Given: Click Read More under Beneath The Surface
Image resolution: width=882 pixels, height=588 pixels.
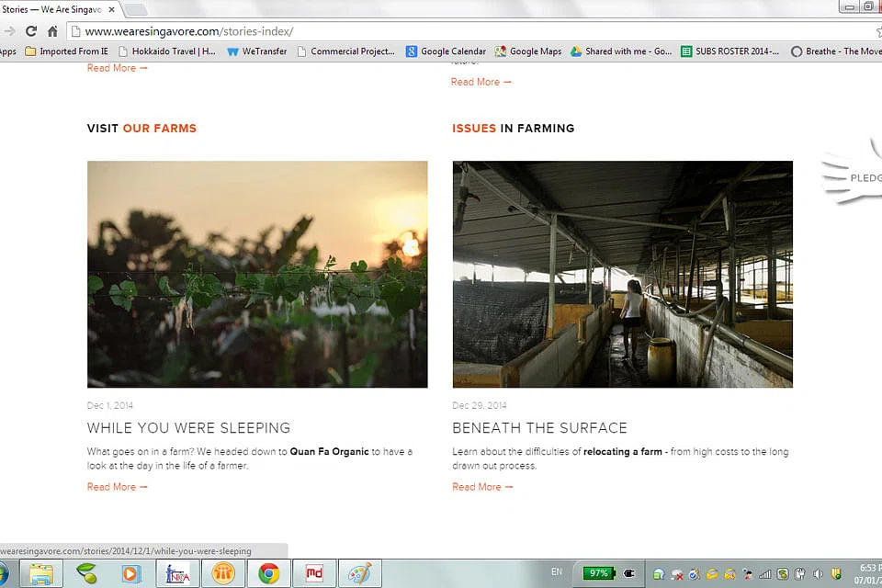Looking at the screenshot, I should (x=481, y=487).
